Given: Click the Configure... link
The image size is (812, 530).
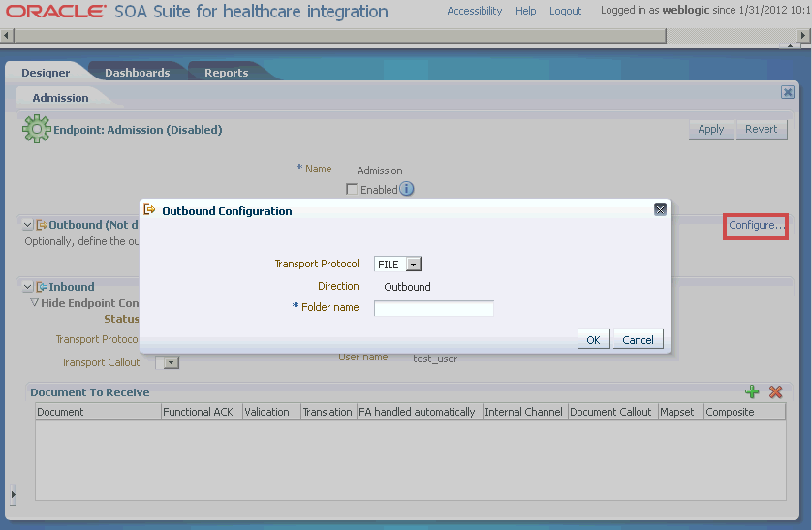Looking at the screenshot, I should (x=756, y=225).
